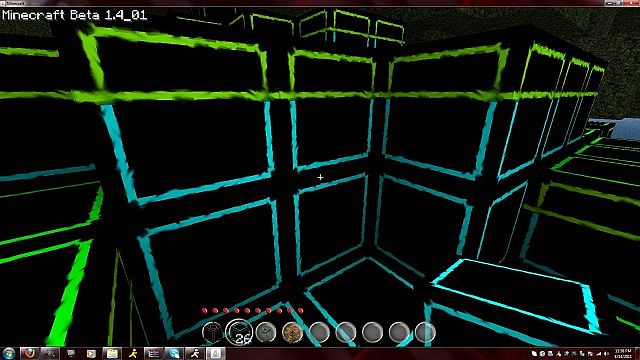Open the taskbar app left of Skype
This screenshot has height=360, width=640.
pyautogui.click(x=153, y=353)
